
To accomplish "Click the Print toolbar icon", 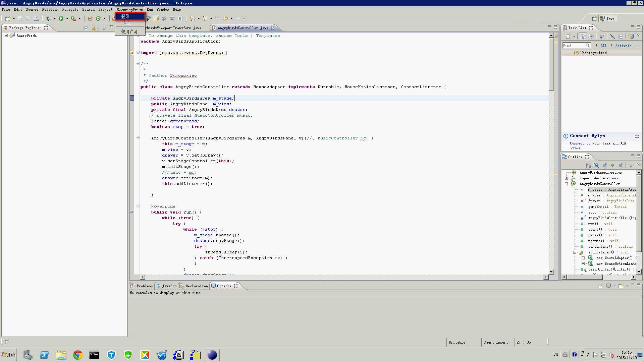I will click(36, 19).
